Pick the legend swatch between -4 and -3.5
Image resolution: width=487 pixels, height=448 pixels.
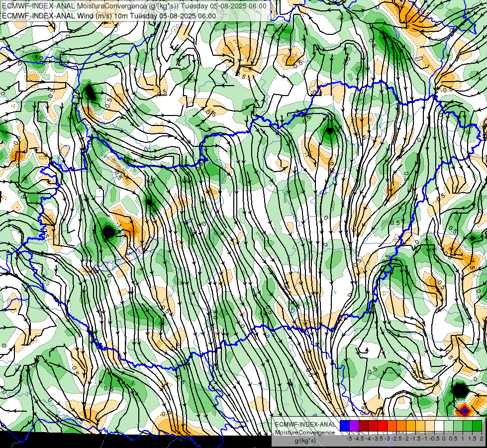[x=373, y=426]
